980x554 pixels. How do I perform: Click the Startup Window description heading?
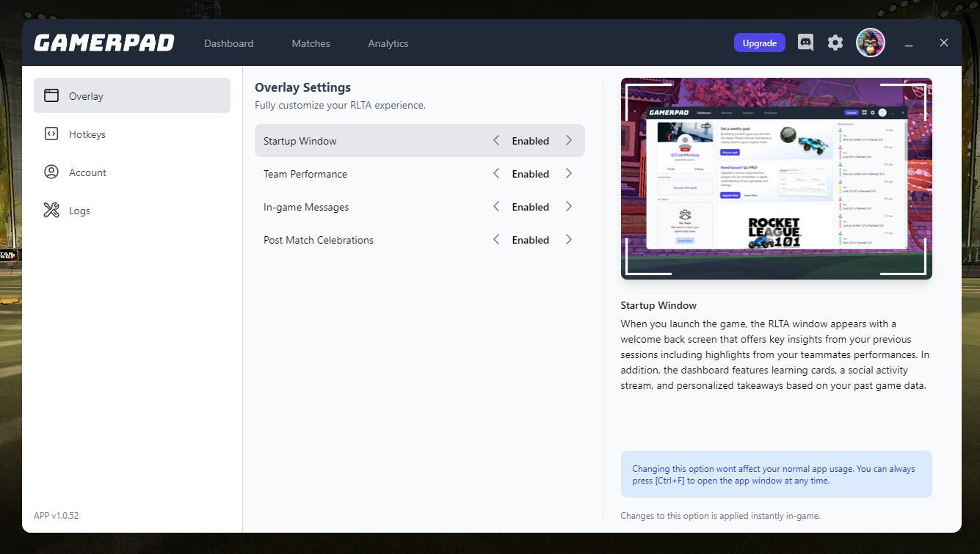(x=658, y=305)
